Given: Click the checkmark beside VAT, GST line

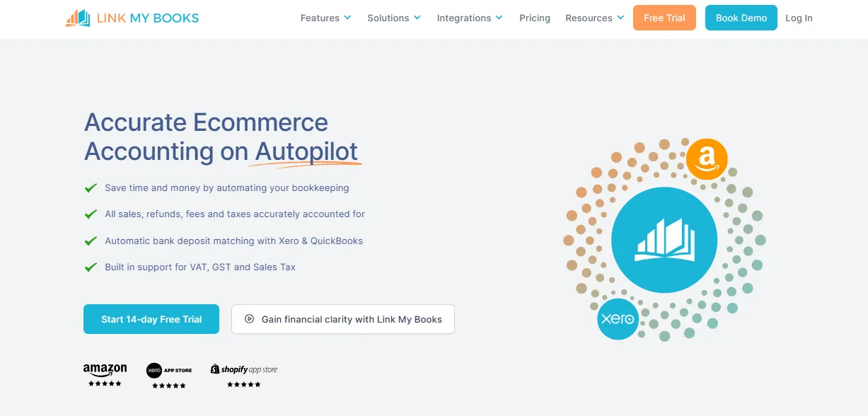Looking at the screenshot, I should click(91, 267).
